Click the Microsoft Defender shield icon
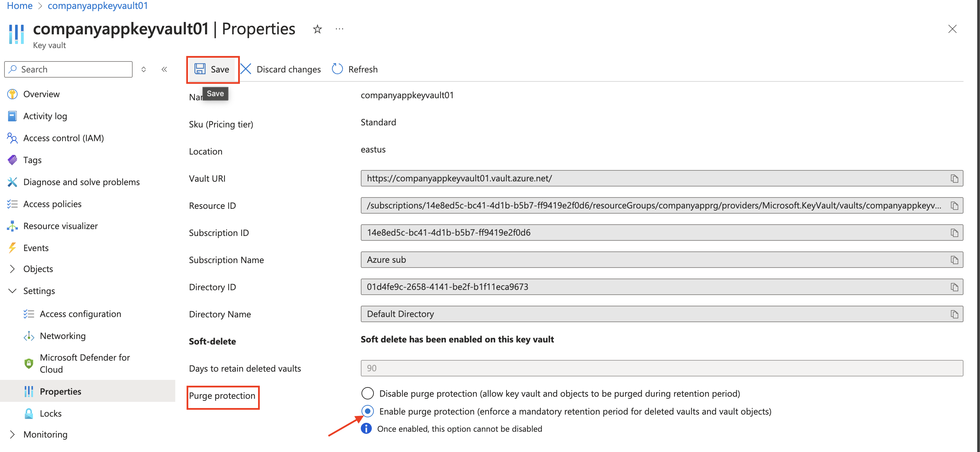The image size is (980, 452). click(29, 363)
